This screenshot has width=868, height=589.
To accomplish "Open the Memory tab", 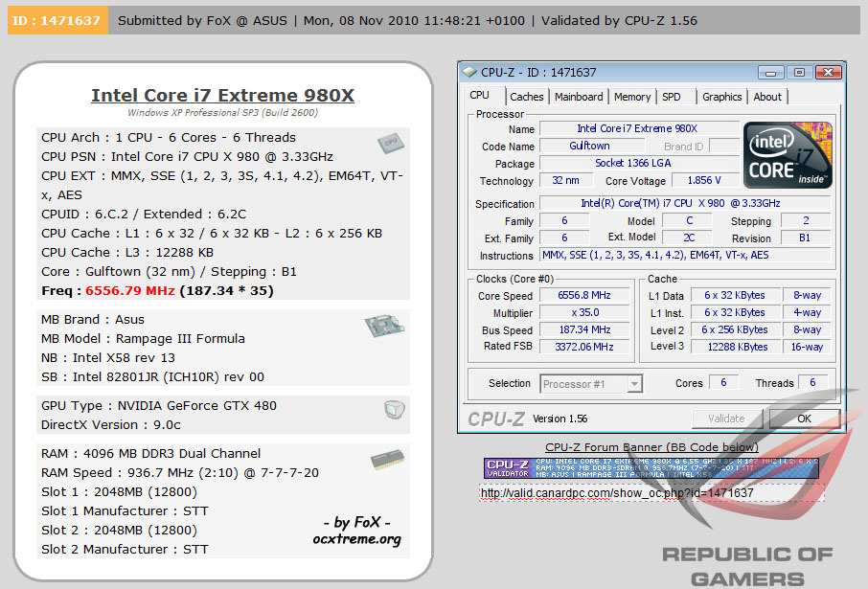I will (x=632, y=97).
